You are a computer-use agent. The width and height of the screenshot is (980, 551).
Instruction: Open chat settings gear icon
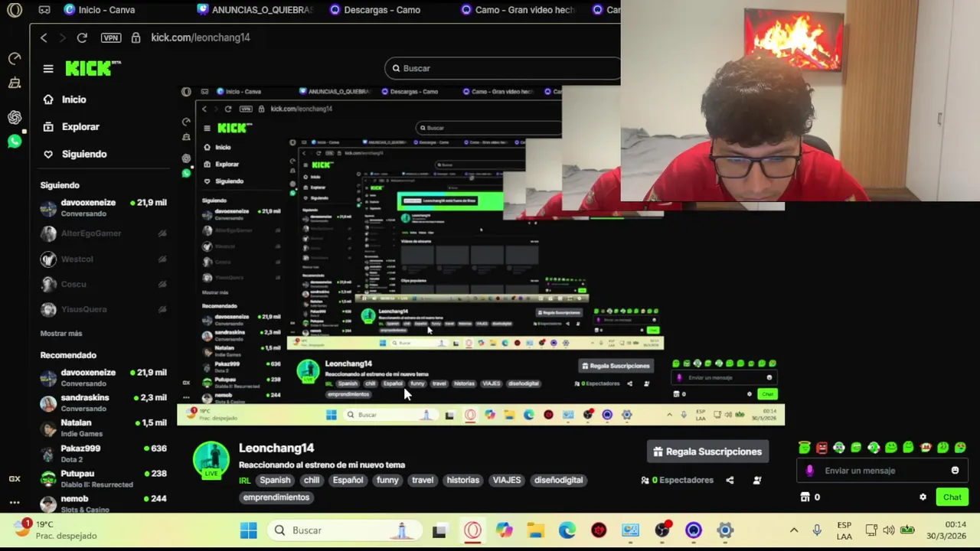pyautogui.click(x=923, y=497)
